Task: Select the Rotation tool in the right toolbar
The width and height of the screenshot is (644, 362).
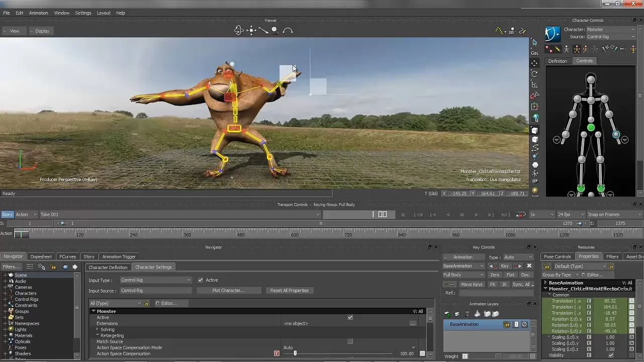Action: [534, 73]
